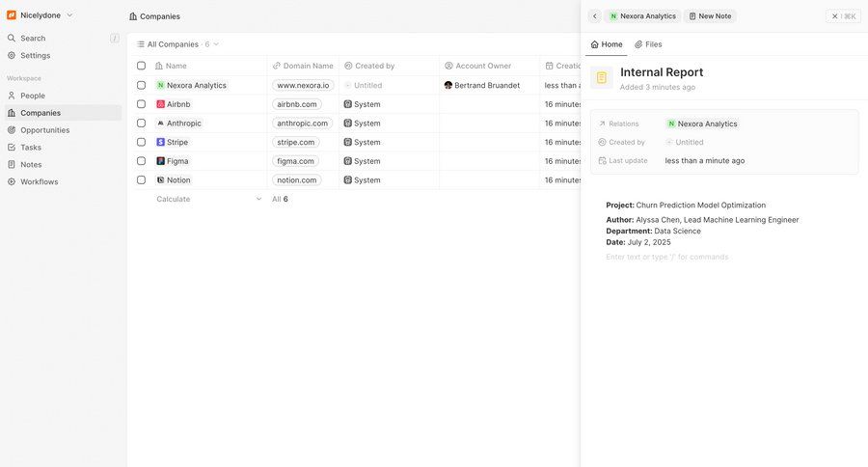Check the Stripe row checkbox

(141, 142)
